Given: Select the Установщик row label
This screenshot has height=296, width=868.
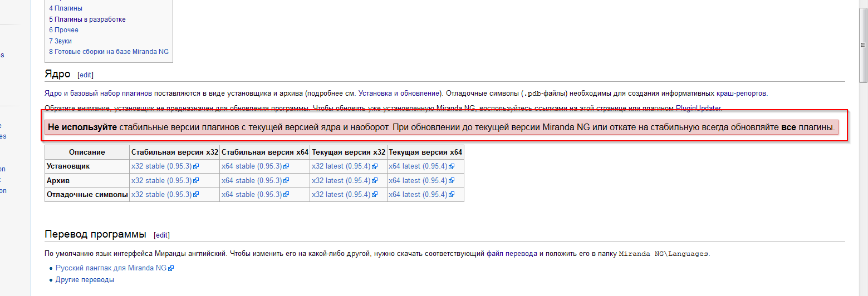Looking at the screenshot, I should tap(68, 166).
